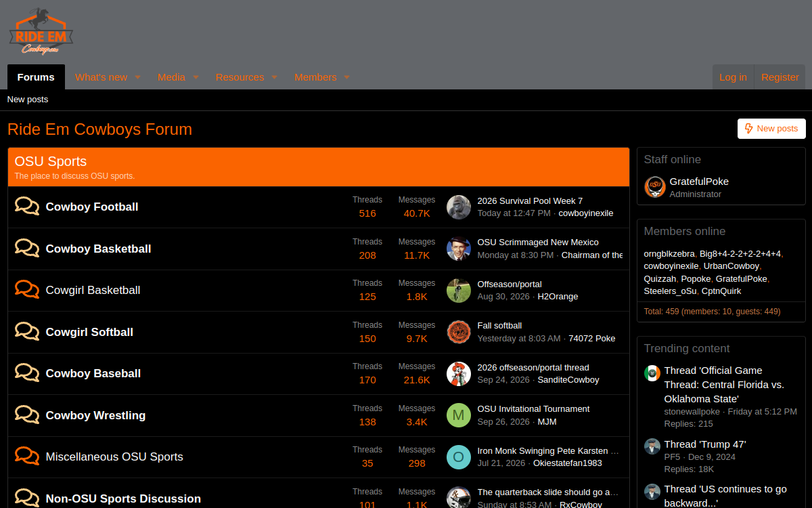Click the avatar beside 'US continues to go backward'
Image resolution: width=812 pixels, height=508 pixels.
(652, 491)
